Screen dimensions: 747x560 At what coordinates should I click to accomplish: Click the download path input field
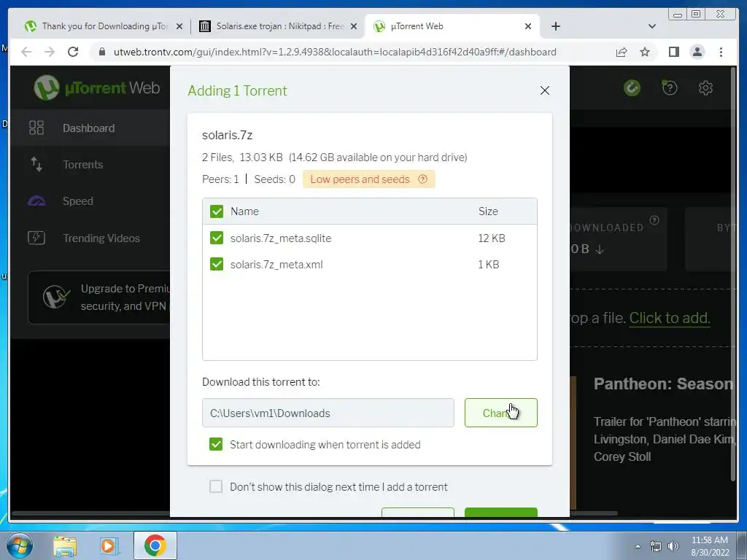click(x=328, y=413)
